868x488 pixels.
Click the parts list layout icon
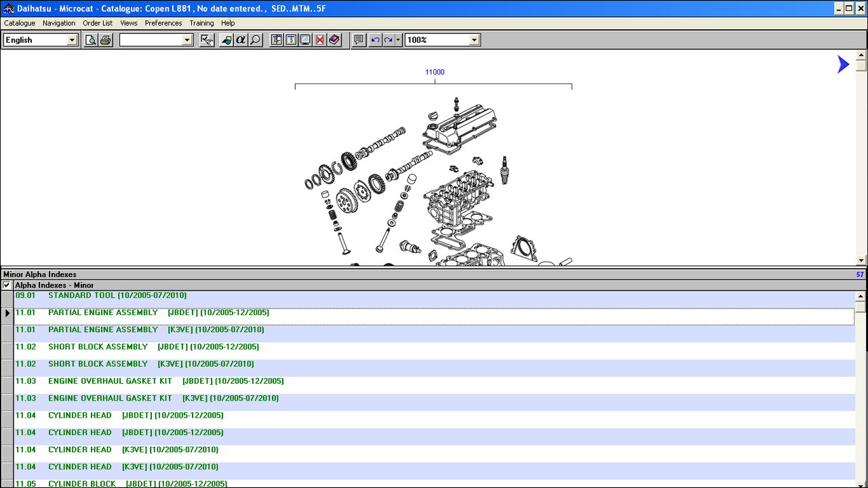(276, 40)
